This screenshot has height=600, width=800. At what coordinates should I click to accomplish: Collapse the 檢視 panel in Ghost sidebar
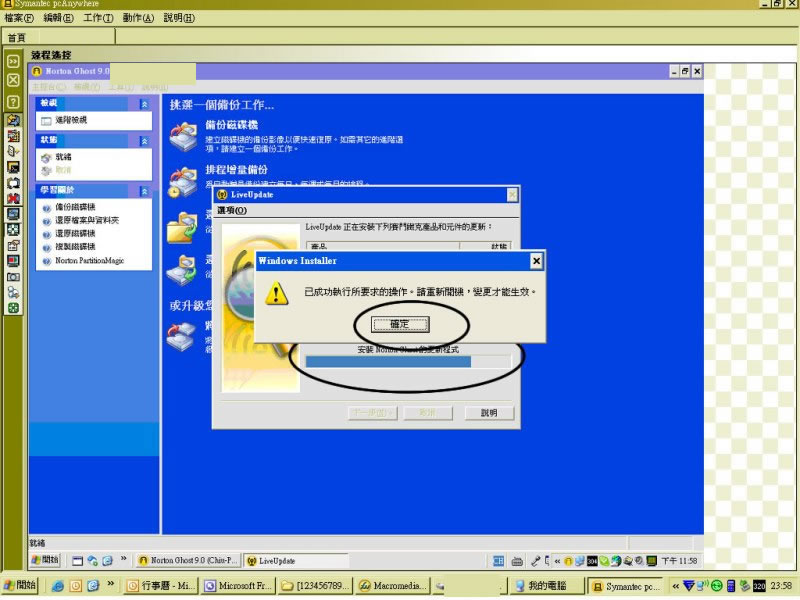tap(144, 104)
